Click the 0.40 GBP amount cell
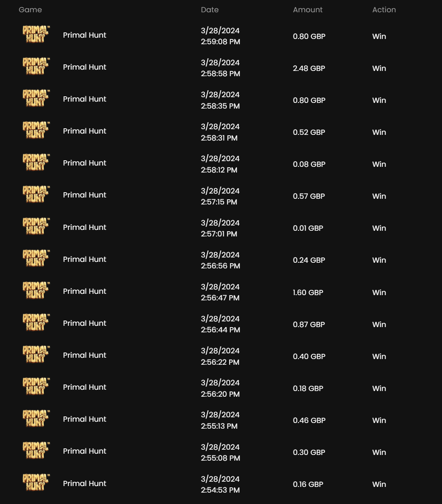Viewport: 442px width, 504px height. [x=309, y=356]
